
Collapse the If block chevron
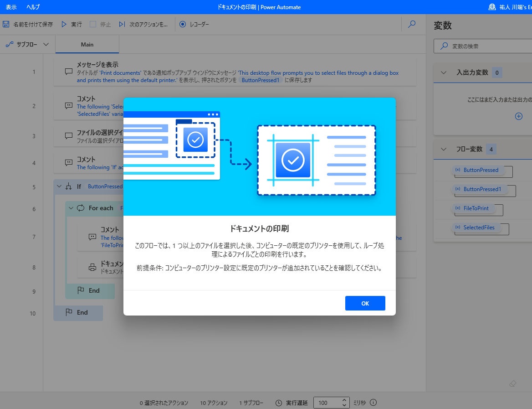point(59,186)
